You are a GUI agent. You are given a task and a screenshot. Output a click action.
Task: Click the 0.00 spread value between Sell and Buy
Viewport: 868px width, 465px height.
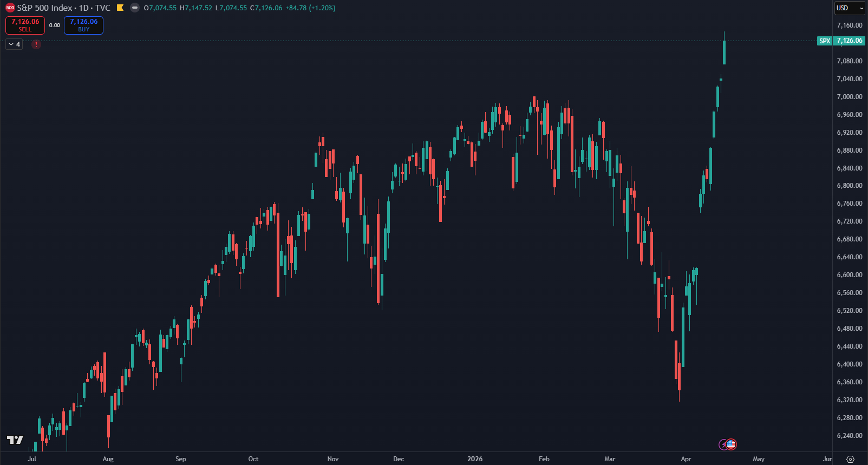[55, 25]
